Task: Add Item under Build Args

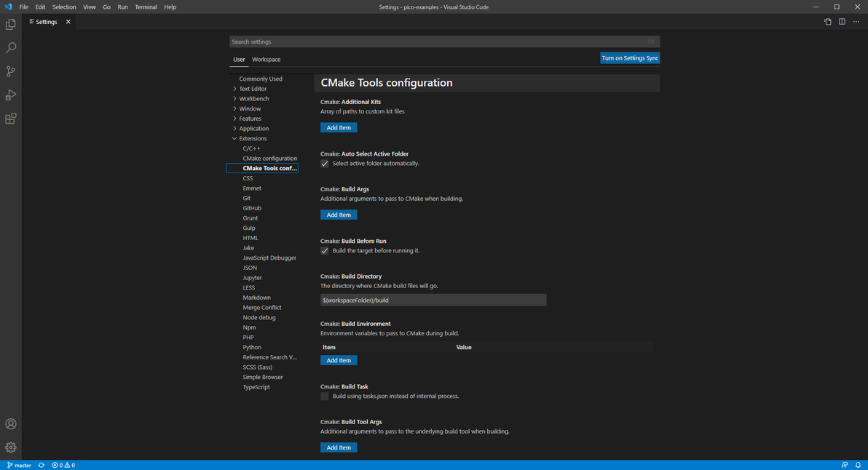Action: click(339, 215)
